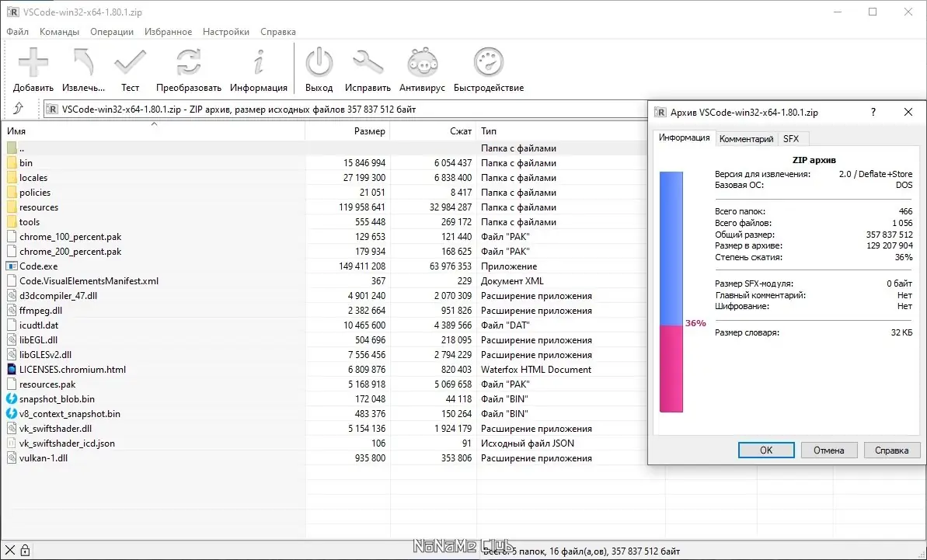Click the policies folder icon
927x560 pixels.
coord(12,193)
